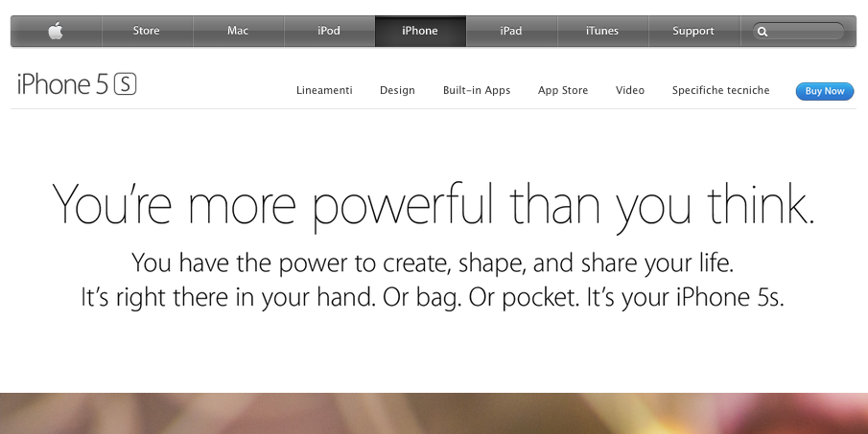
Task: Click the "You're more powerful than you think" headline
Action: click(434, 206)
